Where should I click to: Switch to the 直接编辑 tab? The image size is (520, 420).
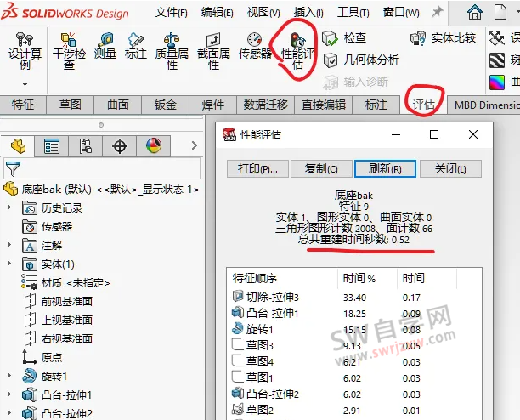(324, 105)
